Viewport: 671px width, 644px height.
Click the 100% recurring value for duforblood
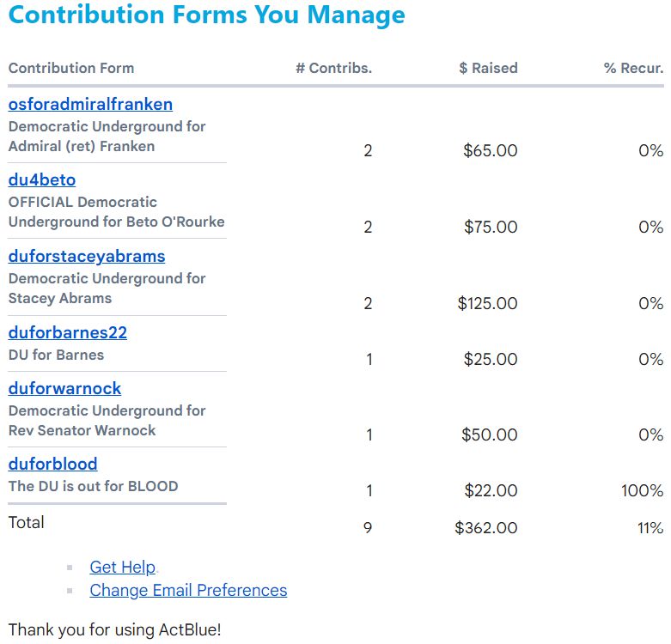coord(643,490)
